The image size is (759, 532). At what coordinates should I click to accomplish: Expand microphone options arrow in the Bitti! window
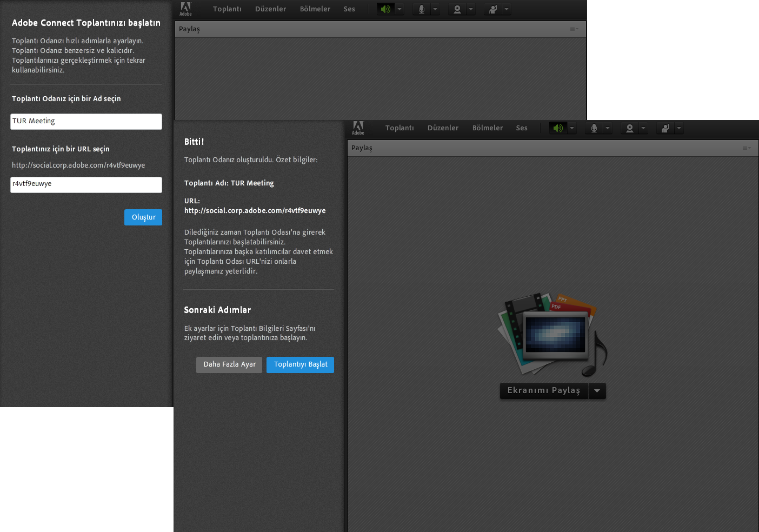click(607, 128)
